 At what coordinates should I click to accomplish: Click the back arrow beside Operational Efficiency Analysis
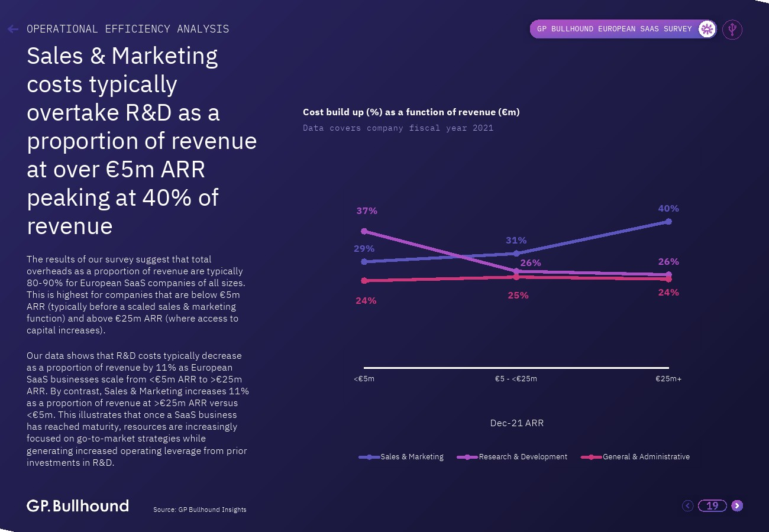13,29
